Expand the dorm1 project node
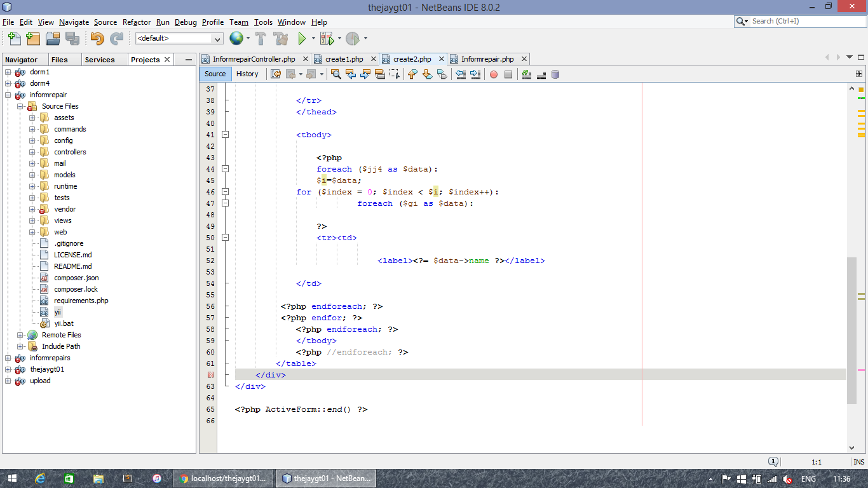 click(x=8, y=72)
